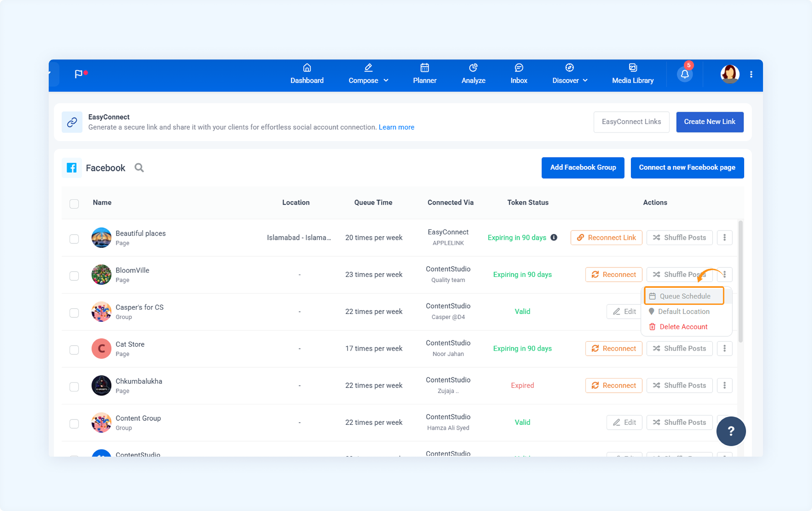Image resolution: width=812 pixels, height=511 pixels.
Task: Check the Beautiful places row checkbox
Action: (x=74, y=239)
